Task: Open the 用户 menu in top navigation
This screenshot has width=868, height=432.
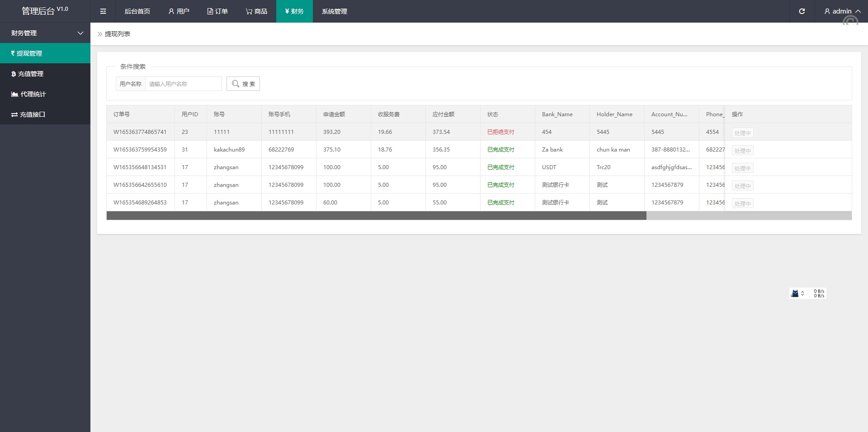Action: 179,11
